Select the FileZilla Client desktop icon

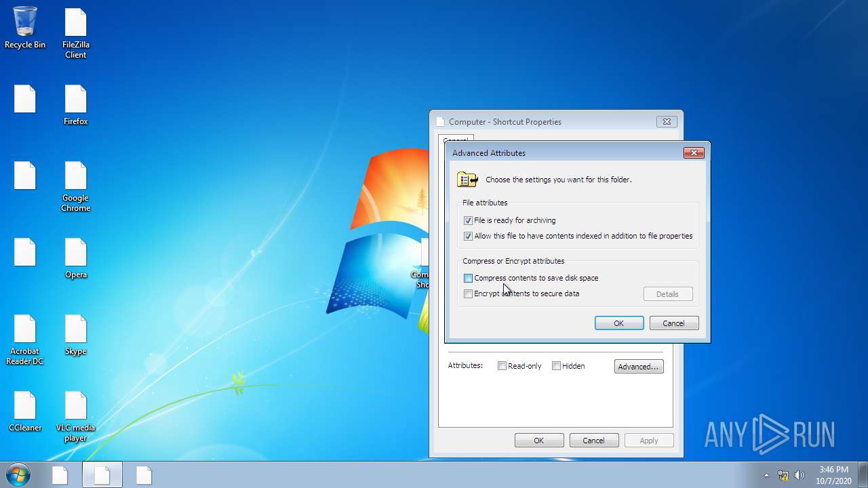pyautogui.click(x=76, y=33)
